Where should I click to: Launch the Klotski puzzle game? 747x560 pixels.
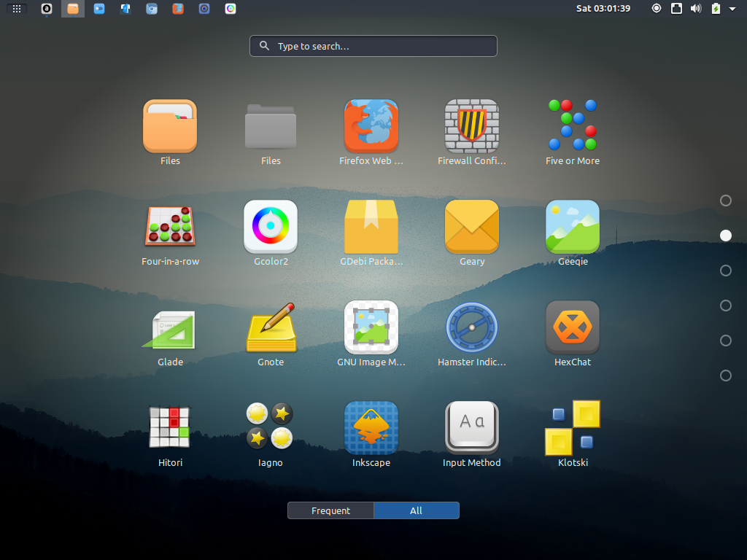coord(572,427)
